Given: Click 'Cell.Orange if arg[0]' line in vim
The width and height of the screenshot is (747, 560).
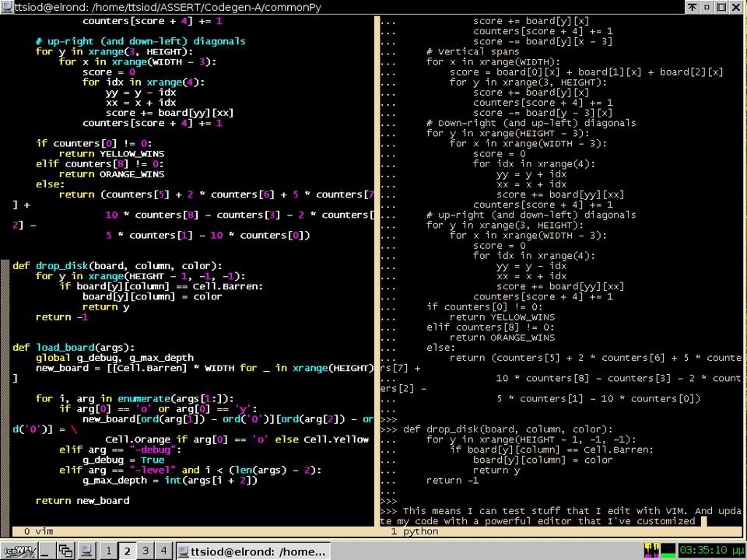Looking at the screenshot, I should [237, 440].
